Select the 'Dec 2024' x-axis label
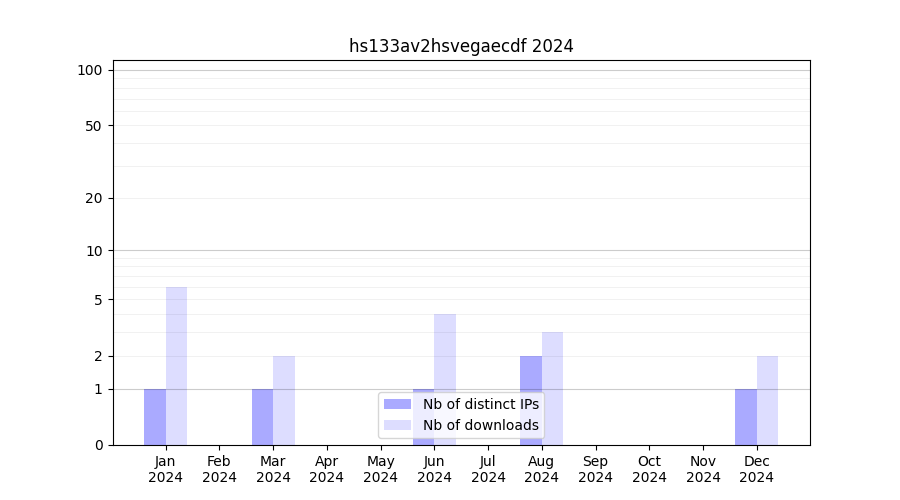Viewport: 900px width, 500px height. pos(756,469)
